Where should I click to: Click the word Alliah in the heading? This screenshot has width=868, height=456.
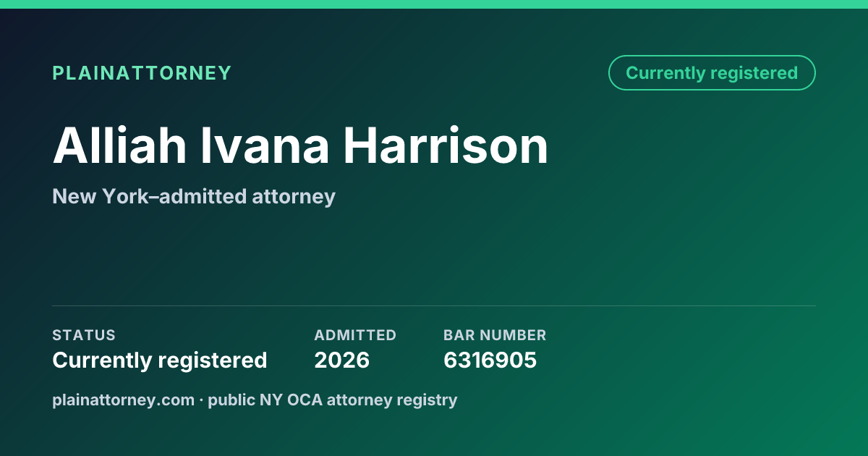click(119, 145)
